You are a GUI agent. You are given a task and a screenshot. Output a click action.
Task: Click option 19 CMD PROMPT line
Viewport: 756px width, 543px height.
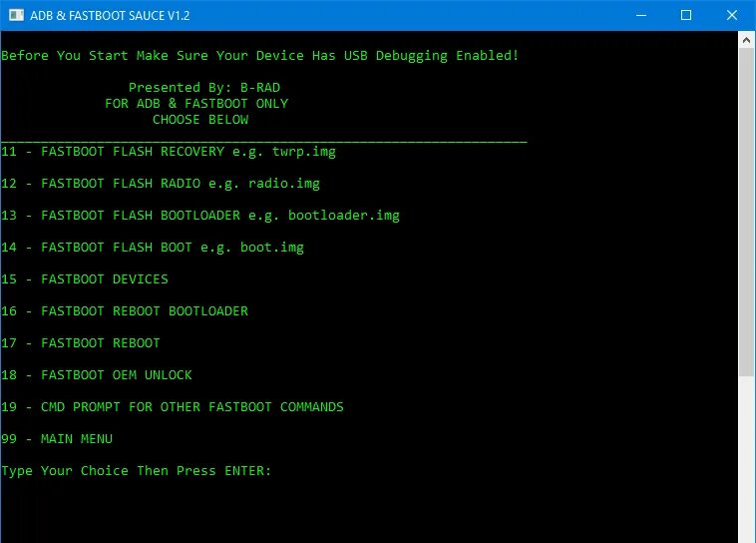point(173,407)
